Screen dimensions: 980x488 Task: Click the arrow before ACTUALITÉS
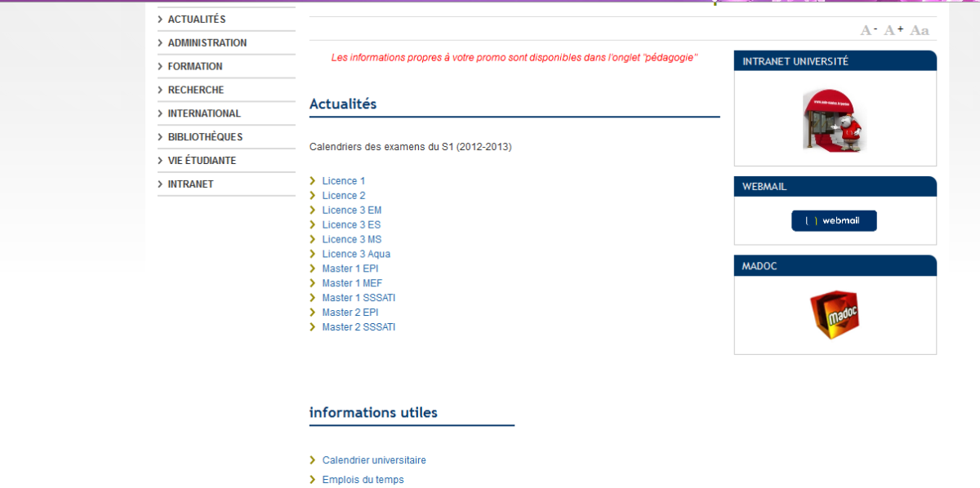(x=160, y=20)
